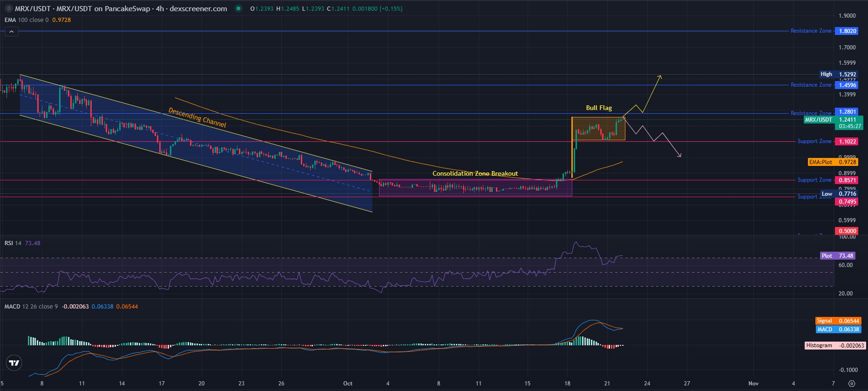Click the 0.7495 support price label
This screenshot has width=868, height=391.
(848, 202)
